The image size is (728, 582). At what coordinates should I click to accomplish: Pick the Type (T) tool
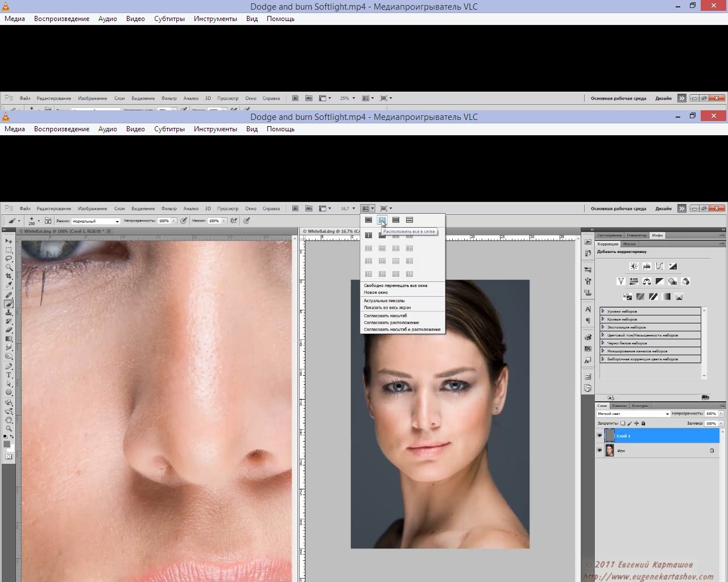(x=9, y=375)
